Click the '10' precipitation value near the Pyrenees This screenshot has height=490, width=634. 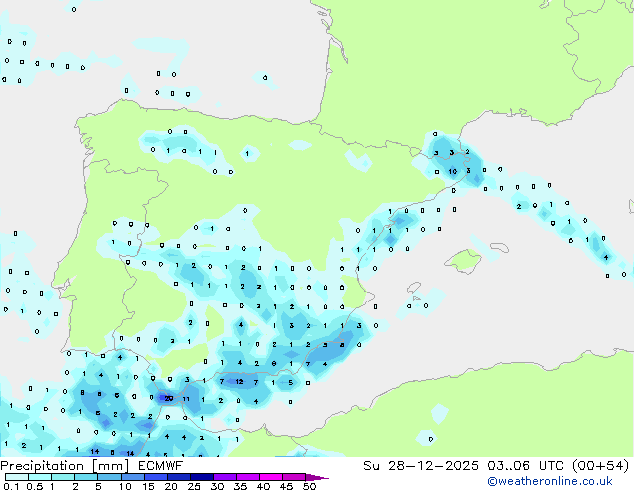pos(452,171)
